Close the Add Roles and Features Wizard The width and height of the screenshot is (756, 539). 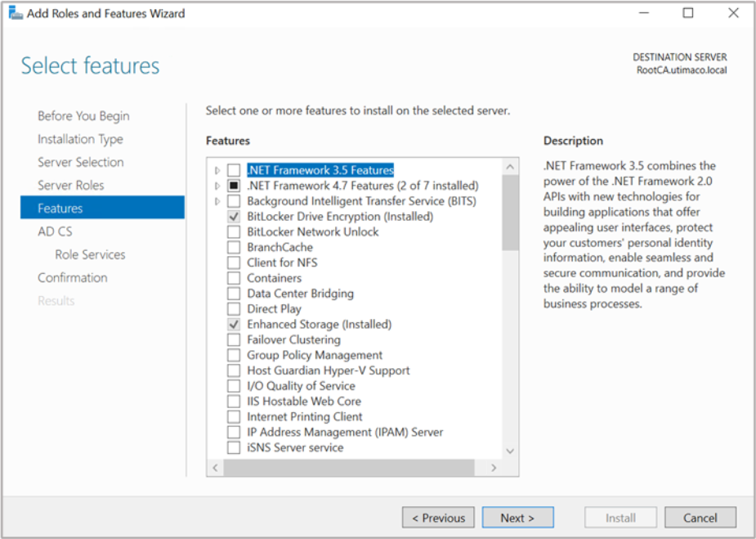coord(733,13)
